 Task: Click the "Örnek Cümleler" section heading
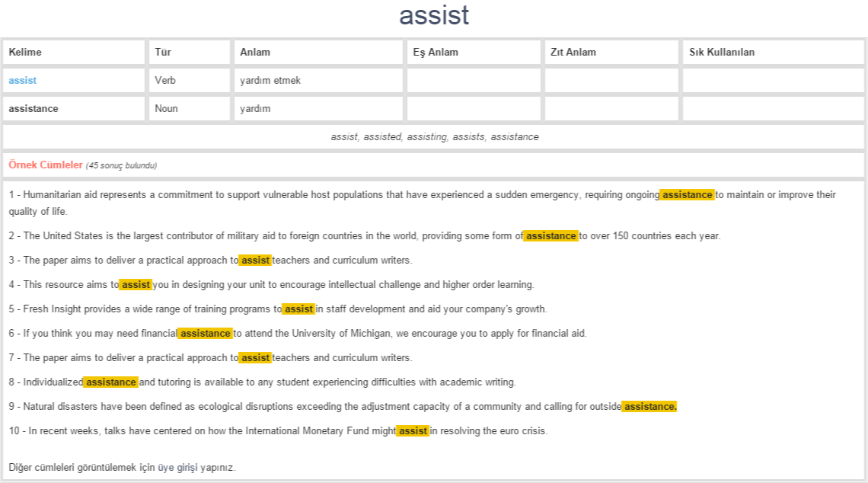(46, 165)
